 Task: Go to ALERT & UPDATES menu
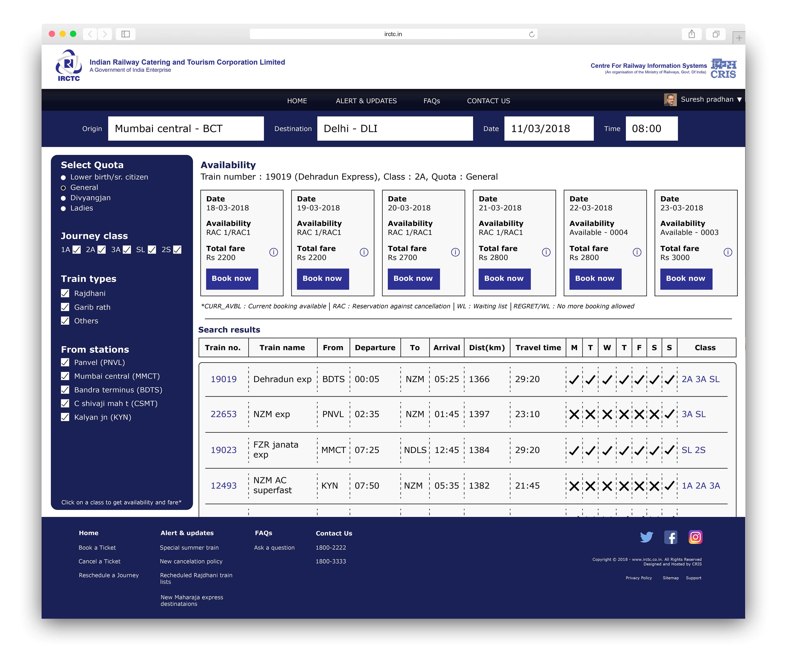coord(366,101)
